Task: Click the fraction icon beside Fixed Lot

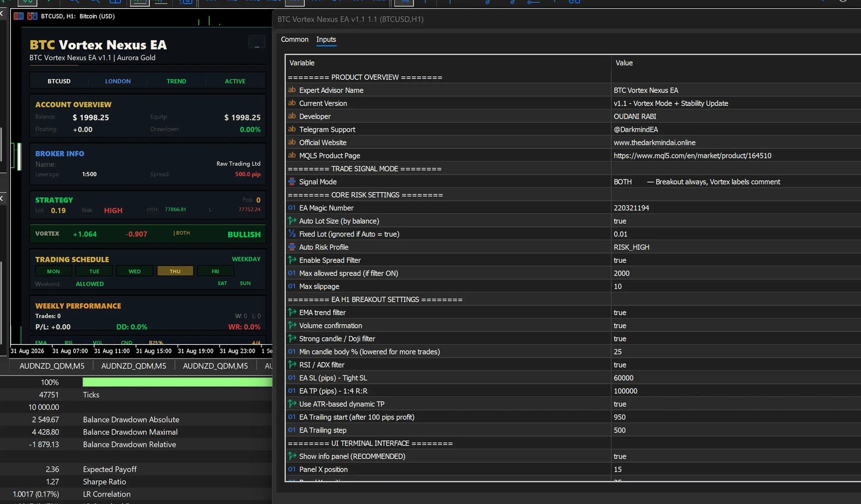Action: tap(292, 234)
